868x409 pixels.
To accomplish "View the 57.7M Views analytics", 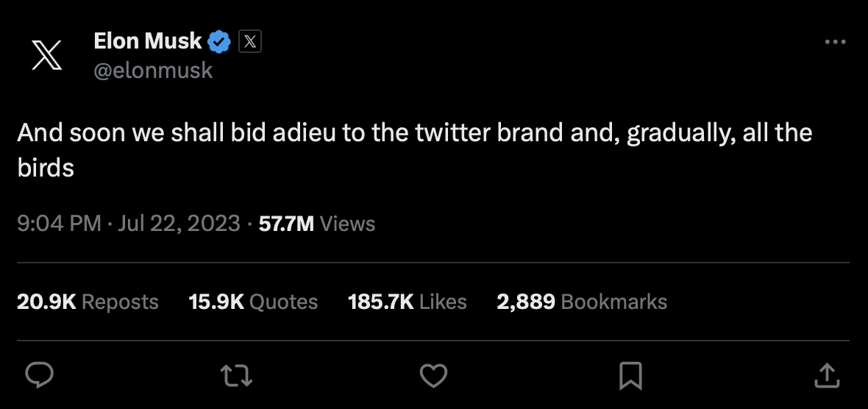I will [x=316, y=224].
